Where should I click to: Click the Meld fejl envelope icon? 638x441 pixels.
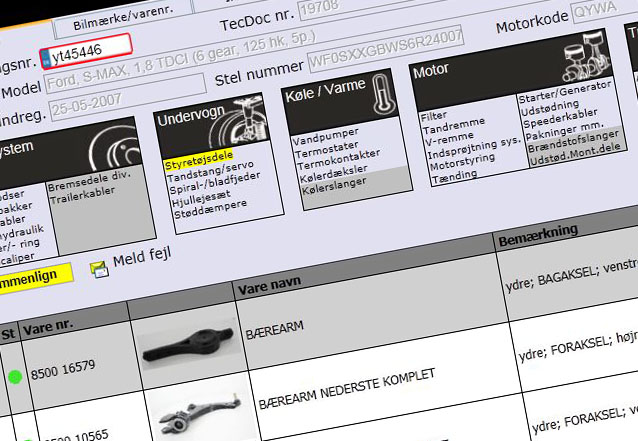[x=99, y=267]
